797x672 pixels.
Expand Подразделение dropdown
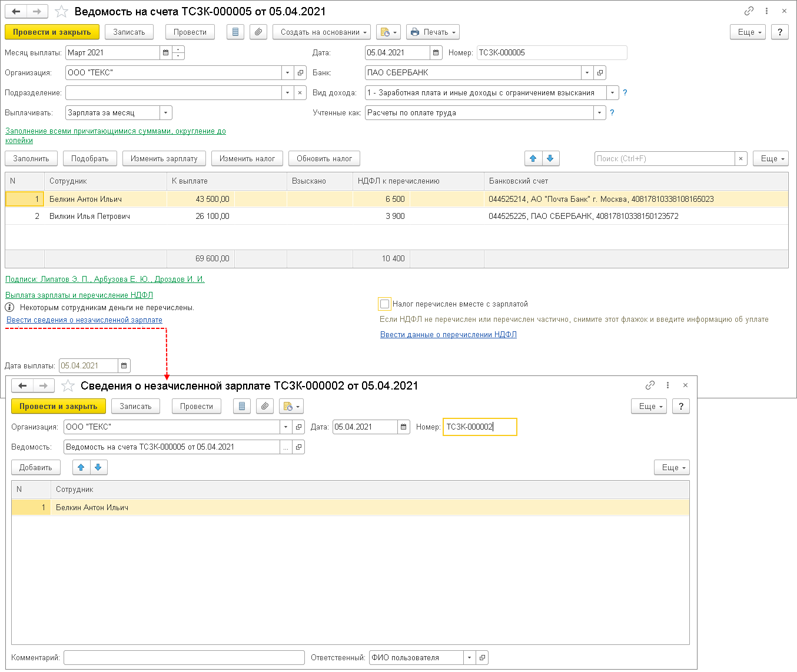point(287,92)
